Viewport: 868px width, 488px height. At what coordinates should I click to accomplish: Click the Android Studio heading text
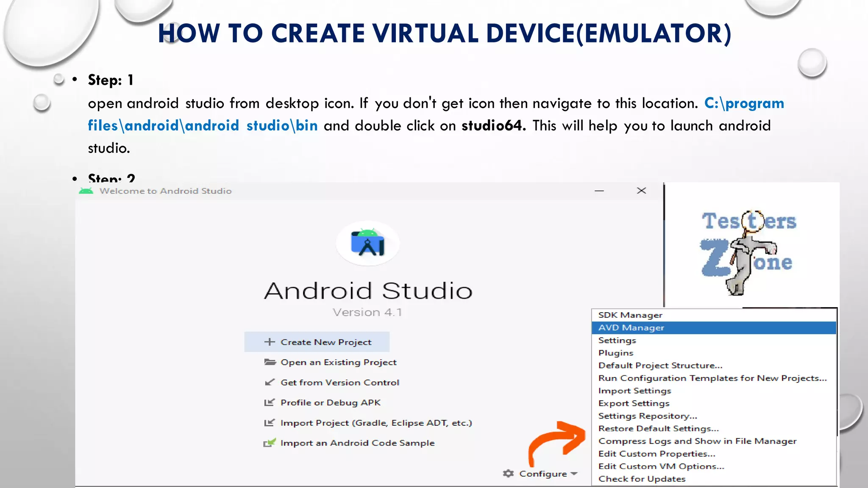[x=368, y=291]
